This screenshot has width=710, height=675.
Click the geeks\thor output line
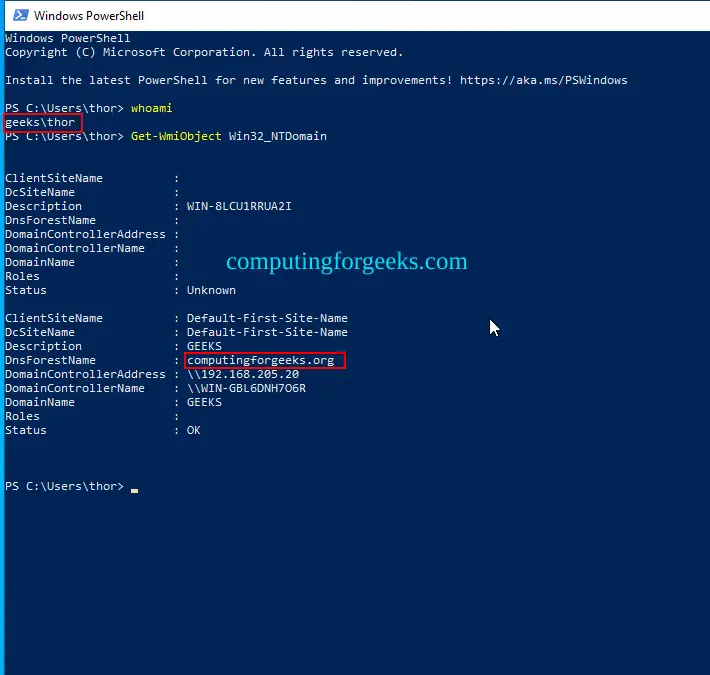tap(40, 122)
